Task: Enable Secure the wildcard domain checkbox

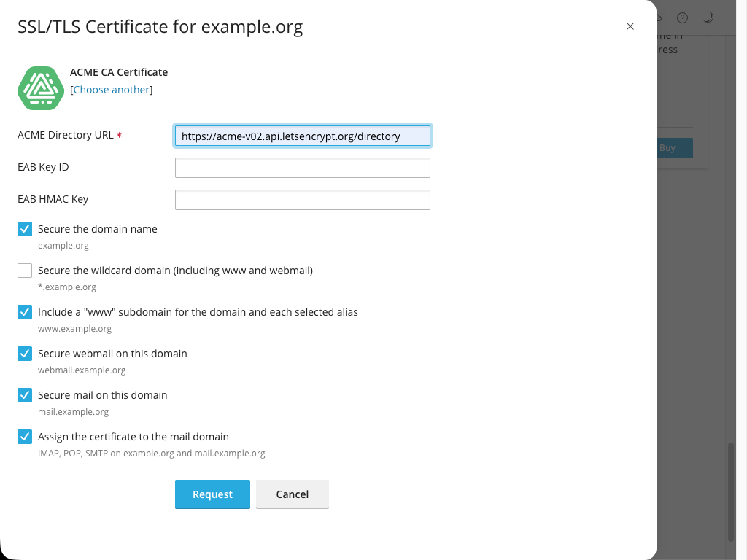Action: click(x=25, y=271)
